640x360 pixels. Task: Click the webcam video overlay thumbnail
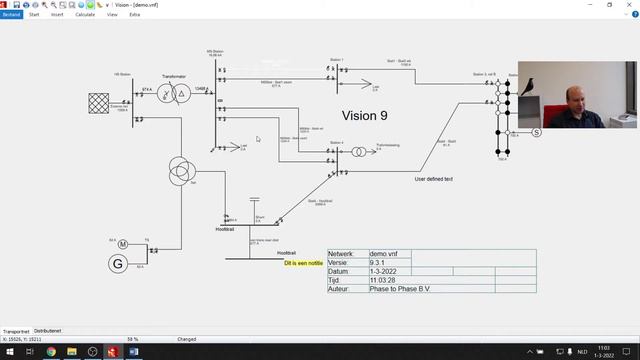pyautogui.click(x=577, y=95)
